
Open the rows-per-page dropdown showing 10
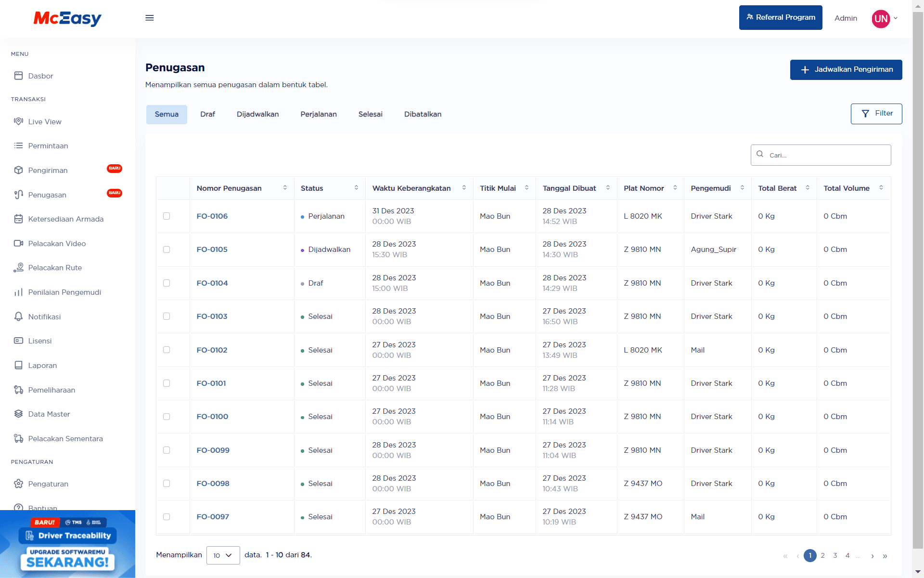223,555
